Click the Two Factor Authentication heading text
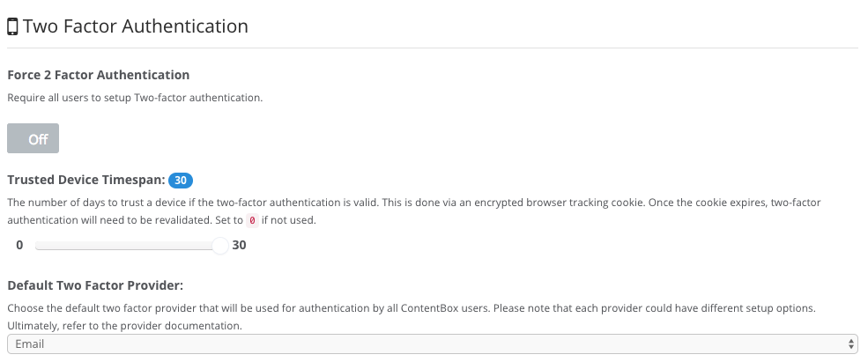The height and width of the screenshot is (362, 868). pos(136,26)
